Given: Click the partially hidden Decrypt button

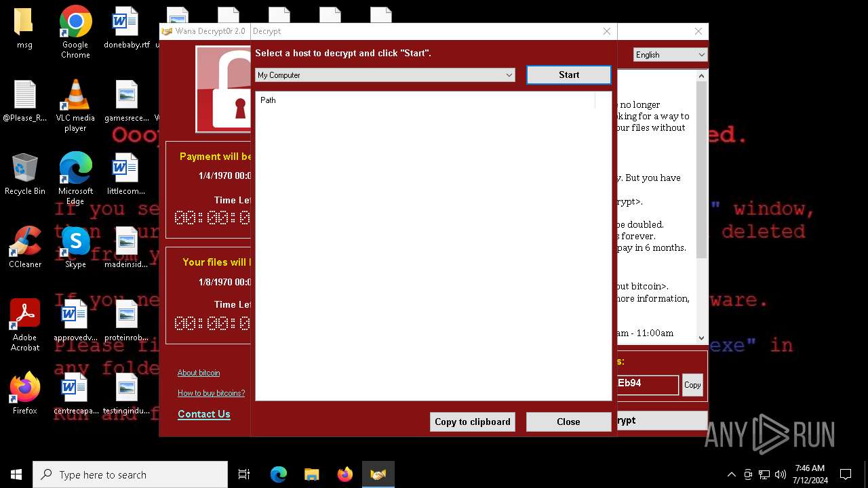Looking at the screenshot, I should 662,420.
